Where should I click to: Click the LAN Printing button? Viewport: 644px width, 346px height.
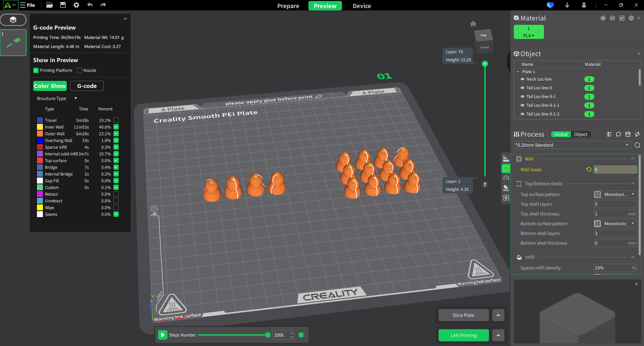pyautogui.click(x=463, y=335)
